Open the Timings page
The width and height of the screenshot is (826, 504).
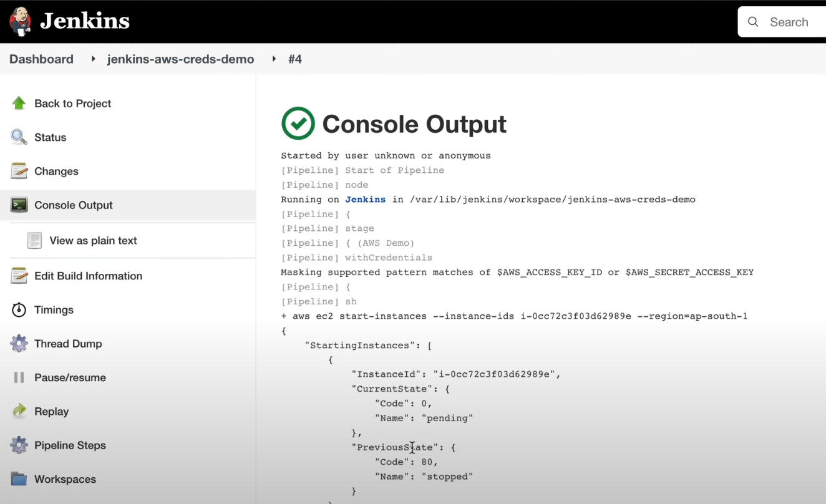(x=54, y=310)
